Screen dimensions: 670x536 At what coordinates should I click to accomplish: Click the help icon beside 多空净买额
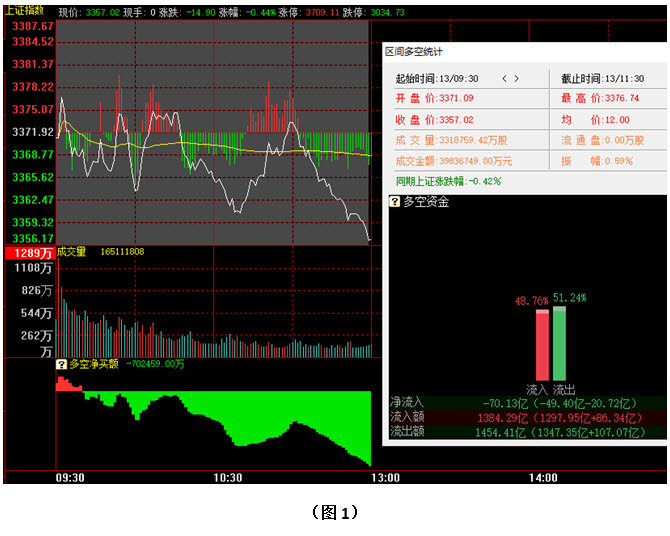coord(61,365)
